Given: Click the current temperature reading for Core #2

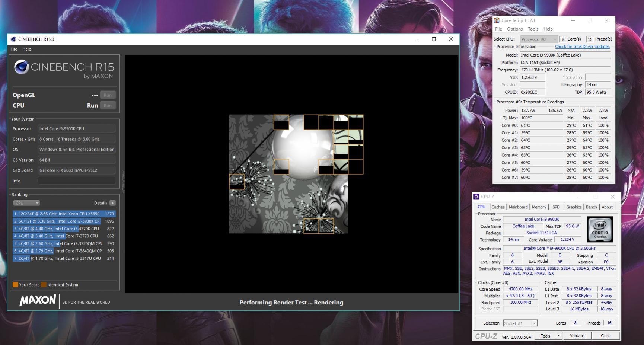Looking at the screenshot, I should pyautogui.click(x=542, y=140).
